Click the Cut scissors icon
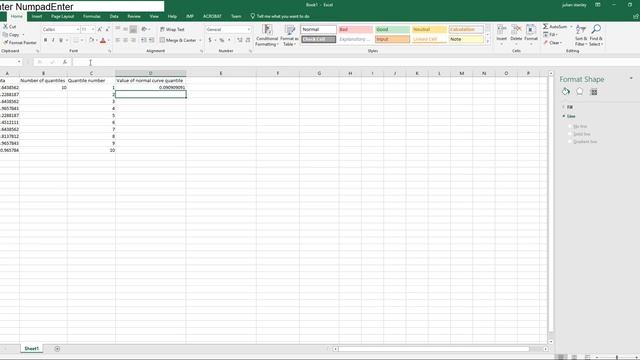Screen dimensions: 640x360 tap(5, 27)
